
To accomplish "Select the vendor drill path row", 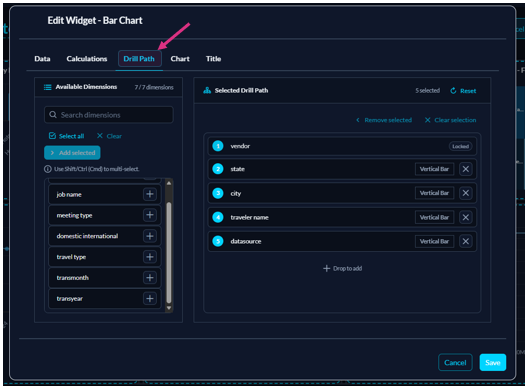I will (342, 146).
